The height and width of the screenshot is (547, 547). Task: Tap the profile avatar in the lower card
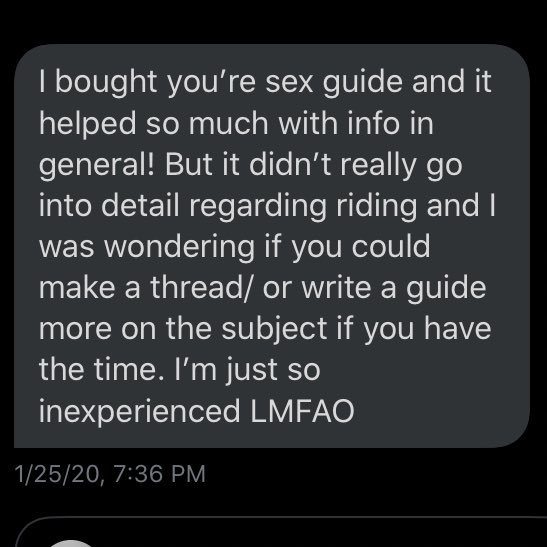coord(71,543)
